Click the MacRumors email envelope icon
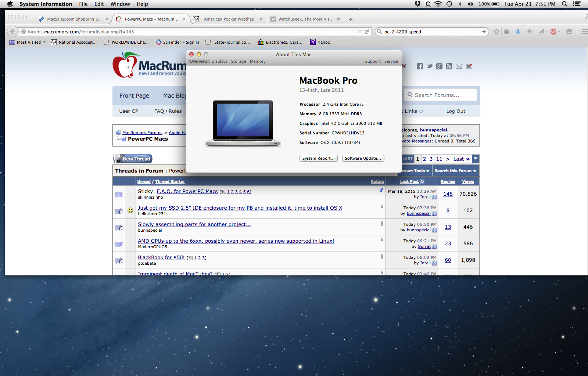588x376 pixels. pyautogui.click(x=459, y=66)
